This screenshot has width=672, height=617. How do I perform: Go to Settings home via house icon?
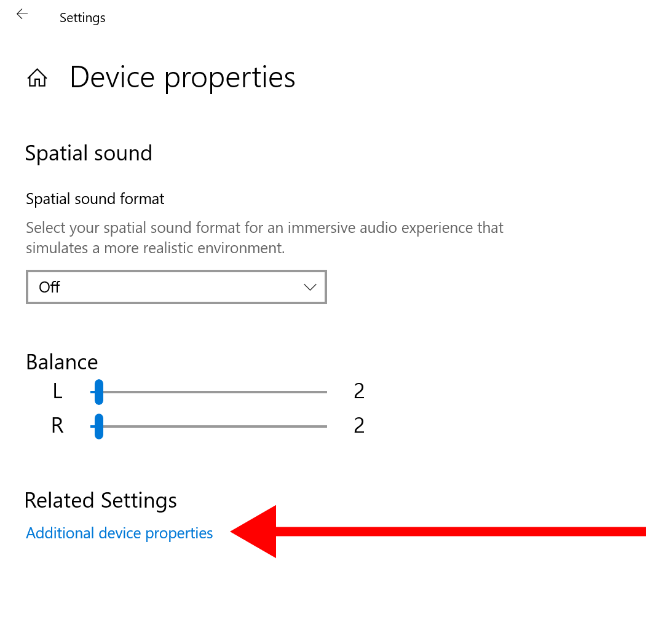pyautogui.click(x=38, y=78)
